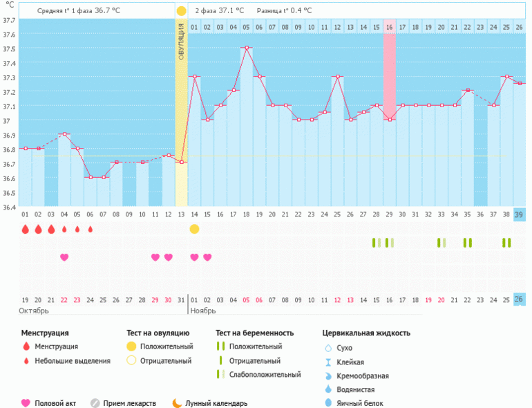Click the highlighted date 26 in November
532x408 pixels.
click(x=519, y=299)
